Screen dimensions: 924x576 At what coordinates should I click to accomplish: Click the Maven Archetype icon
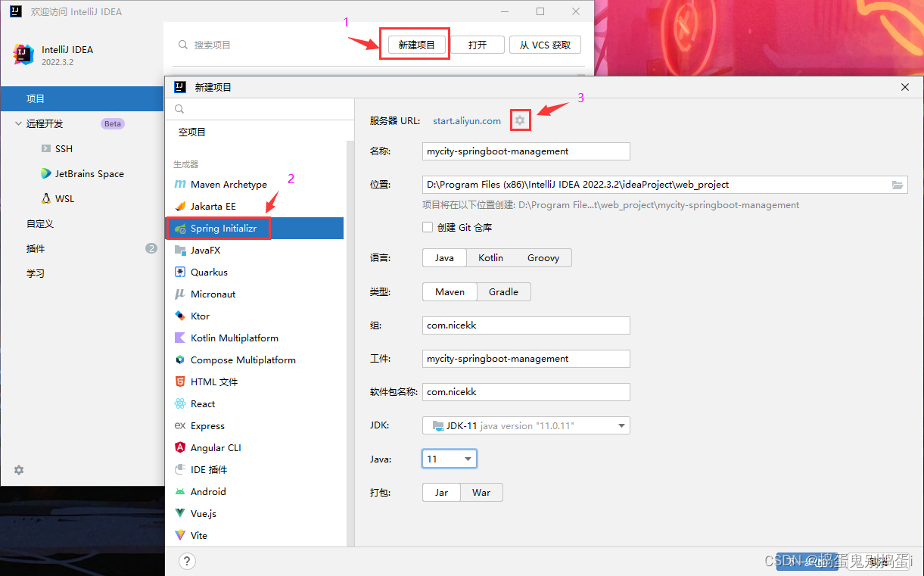180,184
